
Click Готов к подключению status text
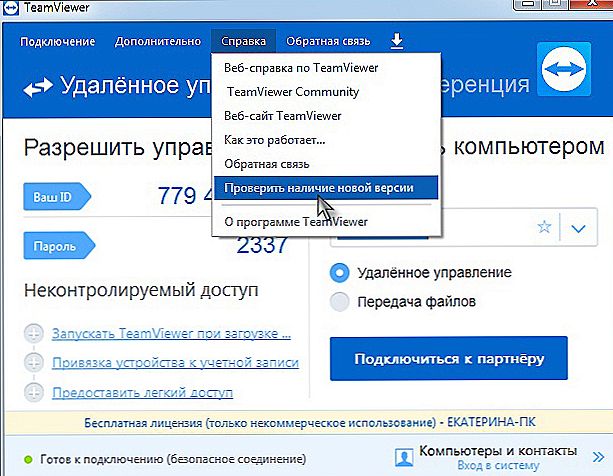173,459
